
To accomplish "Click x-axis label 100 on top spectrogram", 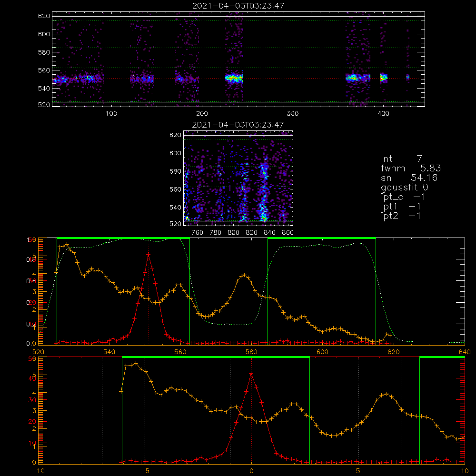I will coord(111,114).
